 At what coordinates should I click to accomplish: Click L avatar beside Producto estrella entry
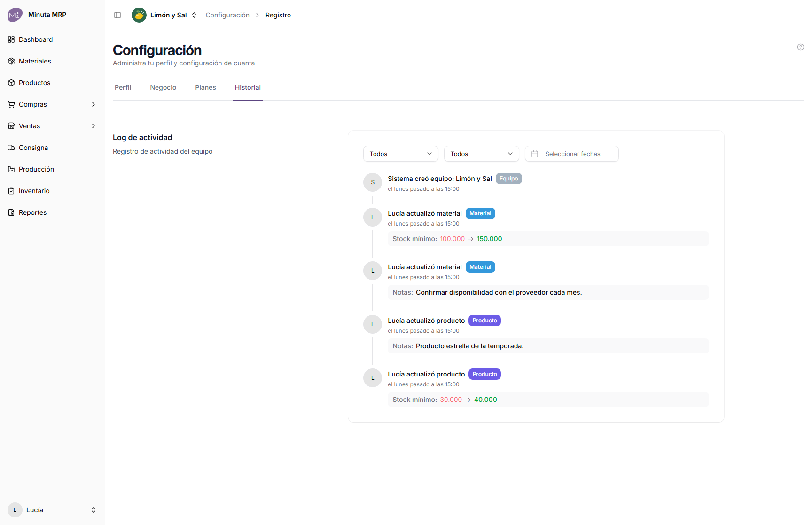tap(373, 324)
